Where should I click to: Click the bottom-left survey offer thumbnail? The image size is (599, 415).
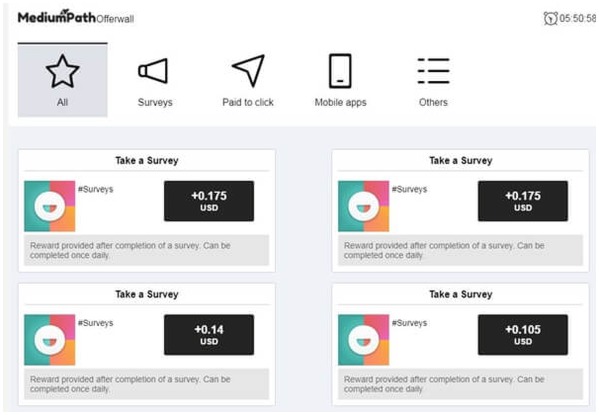(50, 340)
